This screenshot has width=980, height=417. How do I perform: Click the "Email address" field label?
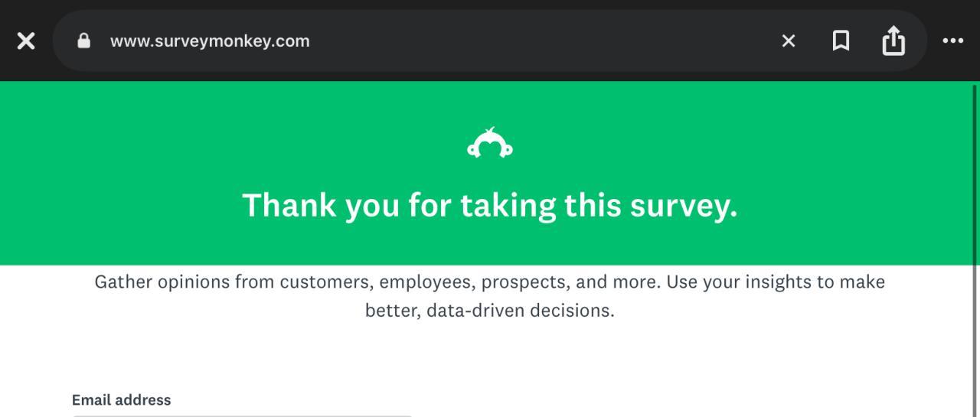tap(122, 399)
